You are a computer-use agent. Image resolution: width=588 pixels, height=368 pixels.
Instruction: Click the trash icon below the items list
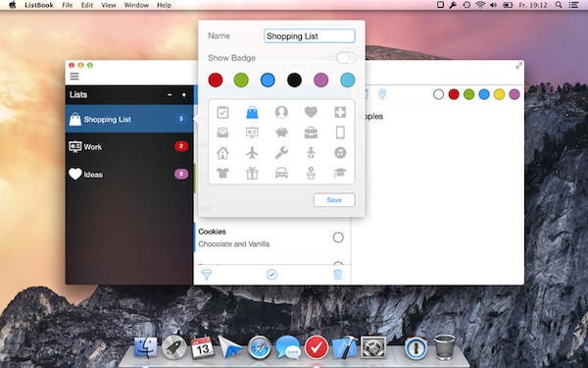337,275
